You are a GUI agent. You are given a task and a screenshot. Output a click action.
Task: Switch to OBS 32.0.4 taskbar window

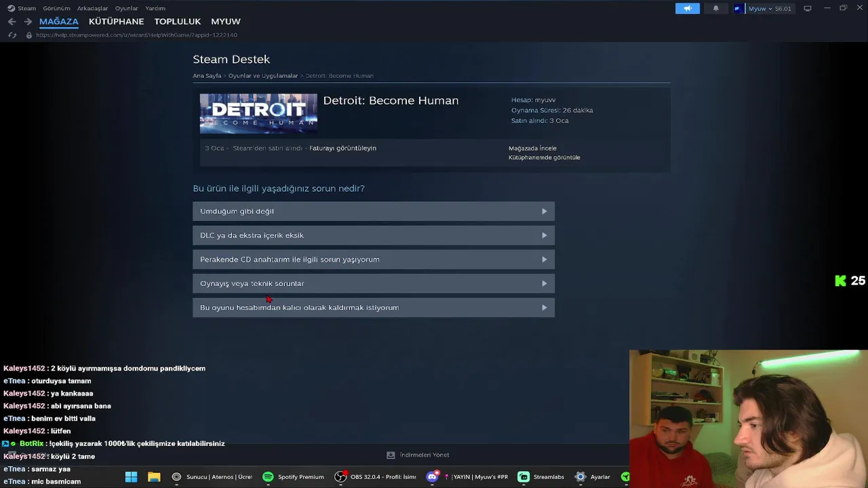click(x=376, y=477)
